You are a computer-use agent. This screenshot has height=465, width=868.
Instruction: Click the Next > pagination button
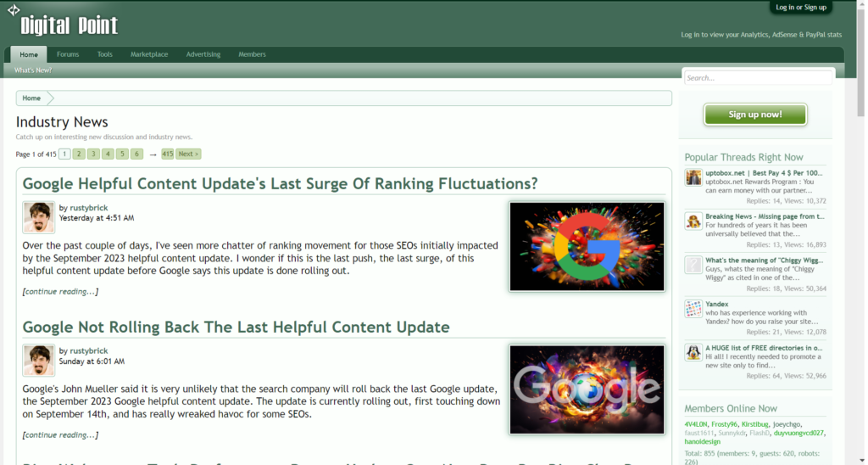click(188, 154)
